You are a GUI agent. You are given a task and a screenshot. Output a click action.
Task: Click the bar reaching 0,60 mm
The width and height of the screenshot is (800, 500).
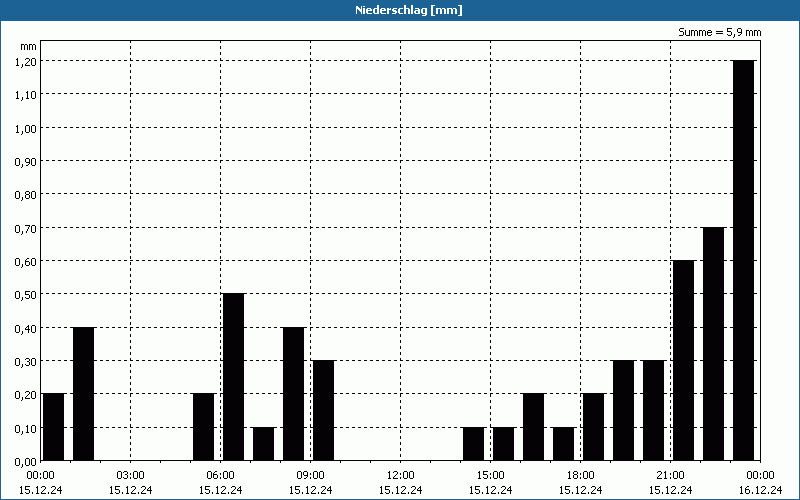tap(684, 360)
